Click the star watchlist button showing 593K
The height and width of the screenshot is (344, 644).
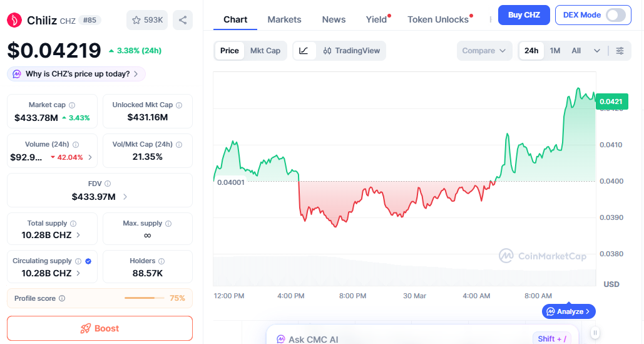[147, 20]
